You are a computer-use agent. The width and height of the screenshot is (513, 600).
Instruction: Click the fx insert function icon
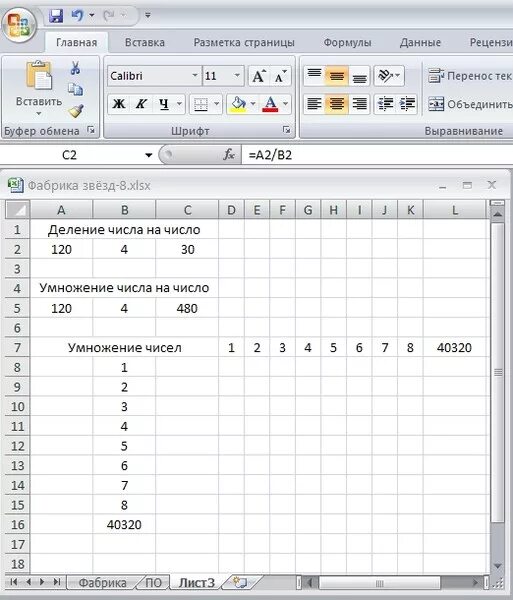click(229, 155)
